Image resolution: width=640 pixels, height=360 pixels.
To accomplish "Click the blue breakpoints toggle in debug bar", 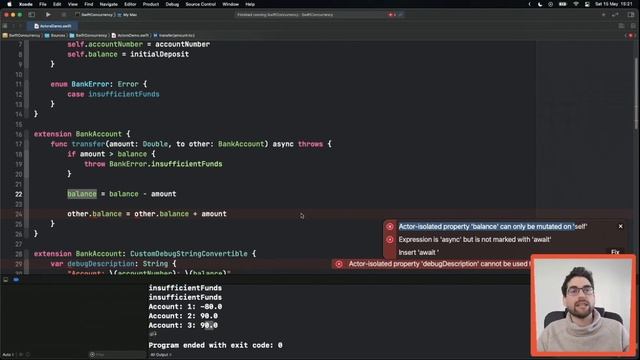I will point(16,280).
